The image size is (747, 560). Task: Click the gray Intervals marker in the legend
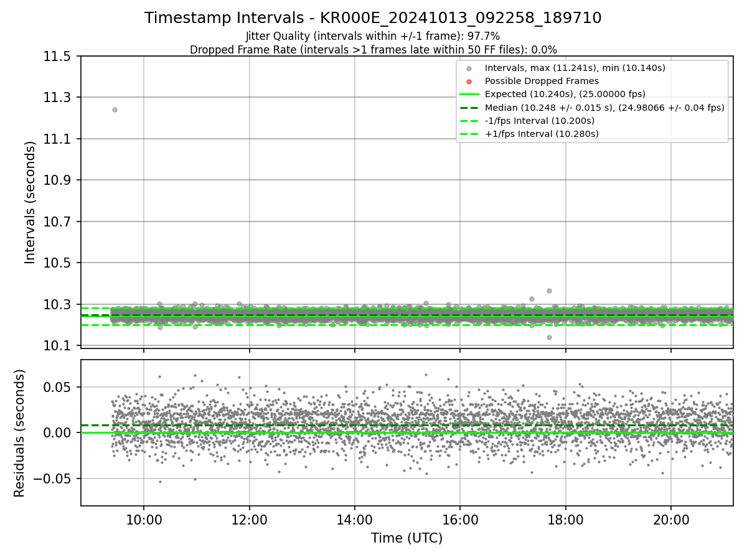point(469,68)
